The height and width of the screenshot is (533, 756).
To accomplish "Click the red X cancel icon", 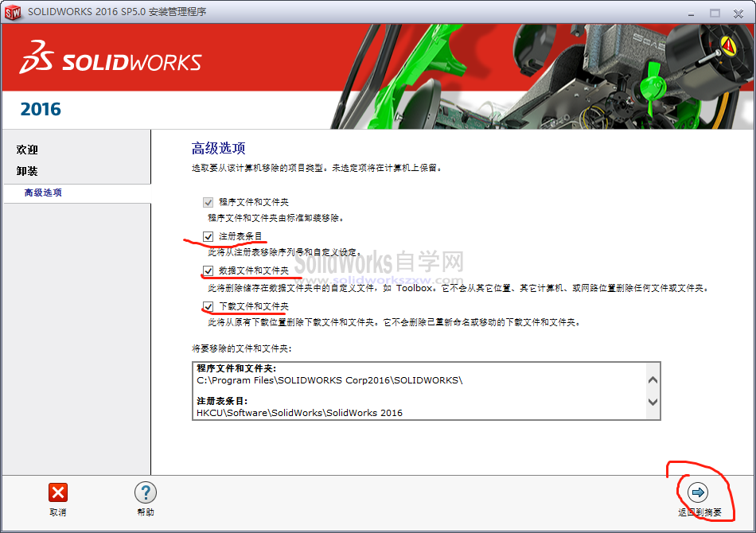I will coord(57,492).
